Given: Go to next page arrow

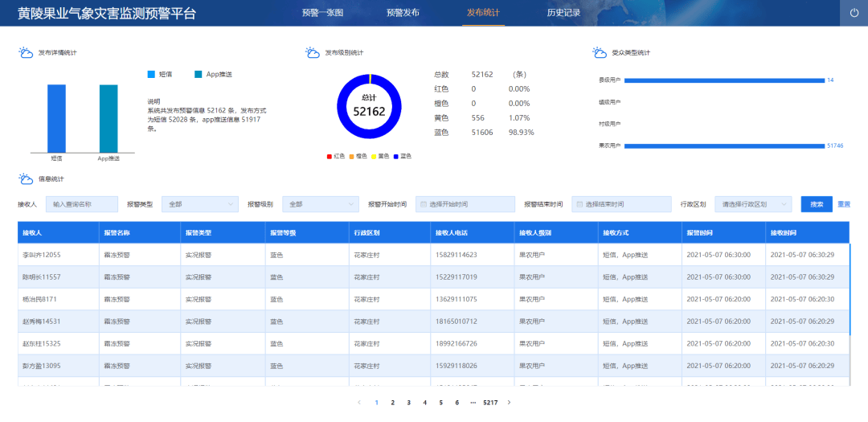Looking at the screenshot, I should [x=509, y=402].
